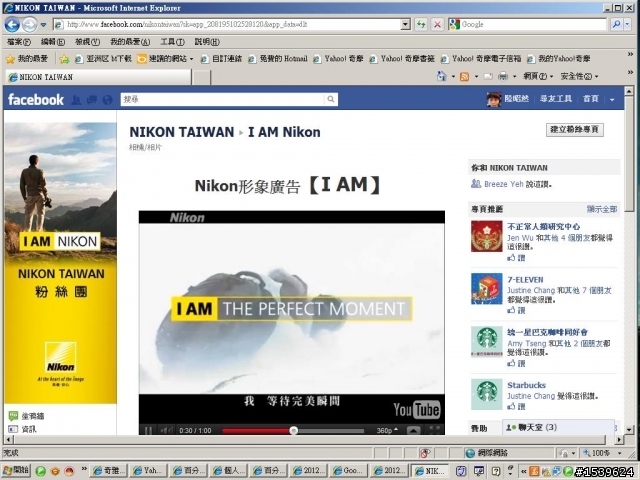Open the Help (說明) menu
This screenshot has width=640, height=480.
pyautogui.click(x=207, y=42)
